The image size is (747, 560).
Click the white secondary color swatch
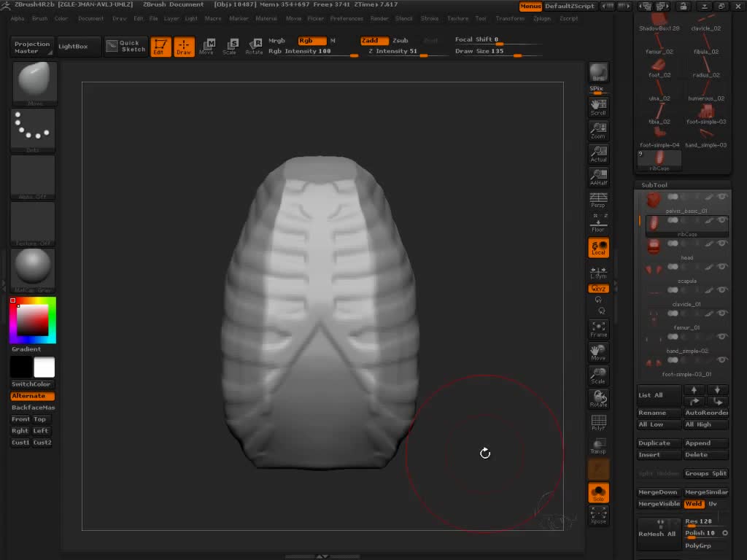click(44, 367)
